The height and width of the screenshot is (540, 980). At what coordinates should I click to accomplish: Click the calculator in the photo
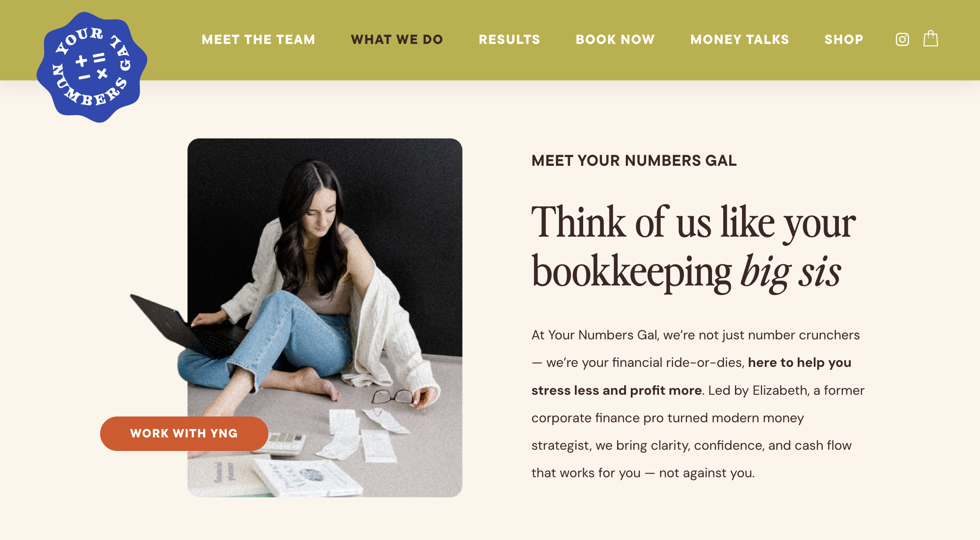tap(286, 443)
